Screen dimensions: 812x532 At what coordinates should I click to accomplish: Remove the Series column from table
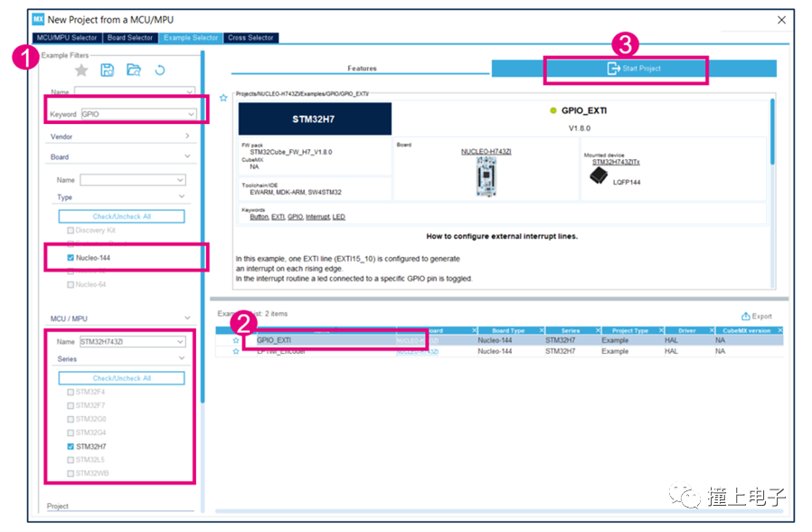598,330
